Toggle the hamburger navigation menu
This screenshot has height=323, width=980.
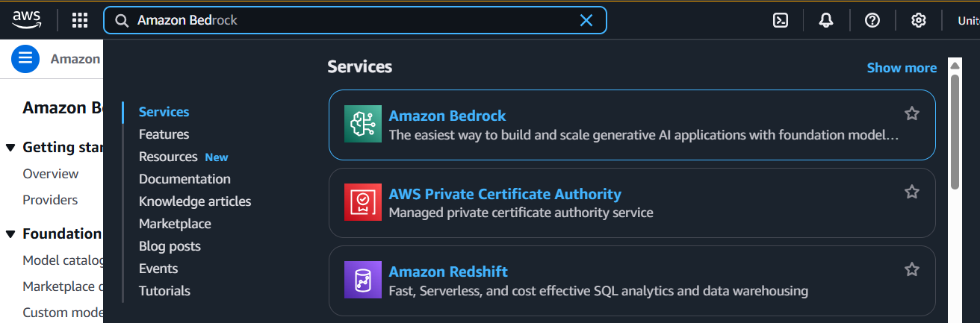25,58
